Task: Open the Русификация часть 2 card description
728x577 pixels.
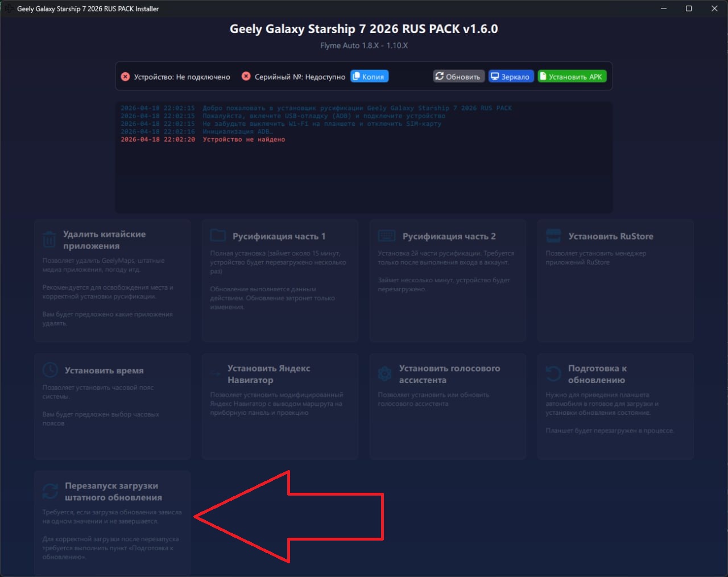Action: tap(446, 271)
